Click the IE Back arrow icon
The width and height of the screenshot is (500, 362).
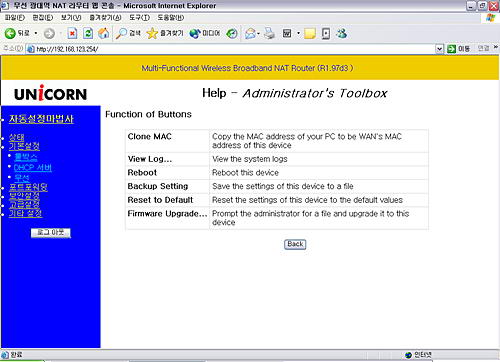10,33
